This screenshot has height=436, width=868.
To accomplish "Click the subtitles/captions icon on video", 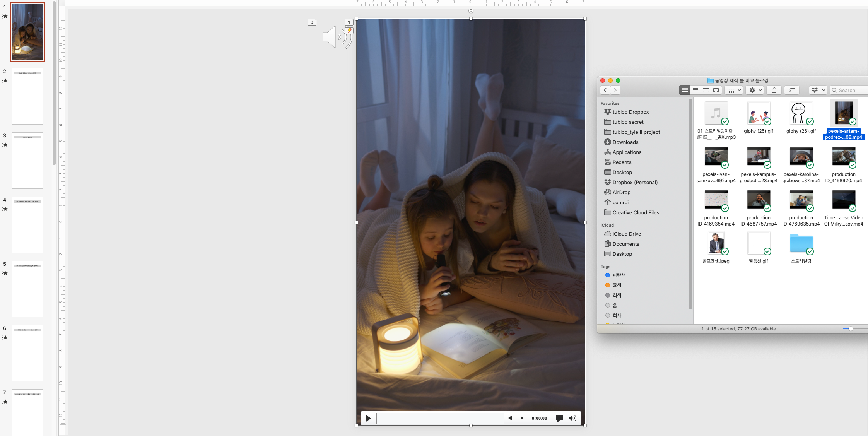I will [560, 418].
